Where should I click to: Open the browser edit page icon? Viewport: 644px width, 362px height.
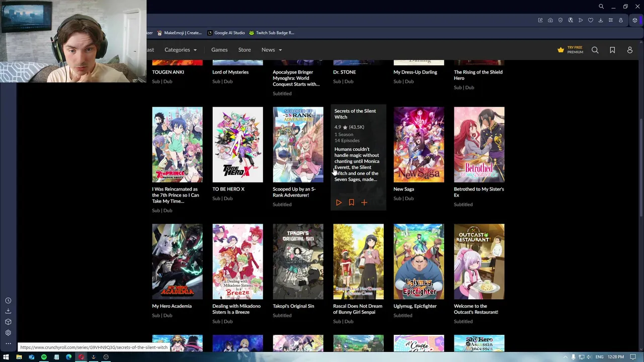tap(540, 20)
